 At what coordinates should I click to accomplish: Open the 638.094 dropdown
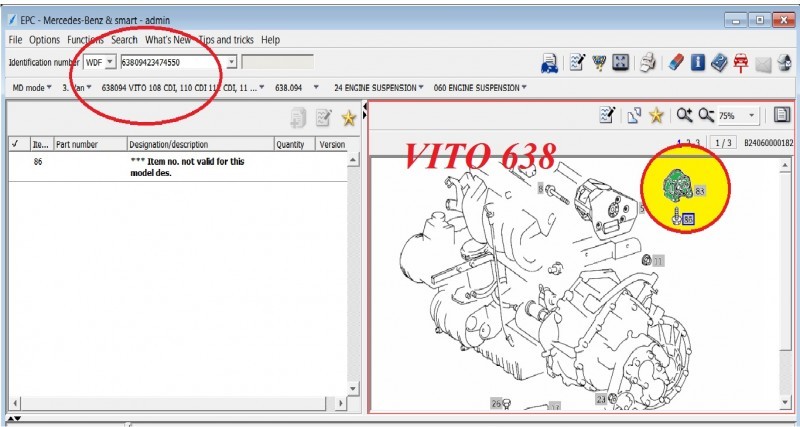pos(296,88)
